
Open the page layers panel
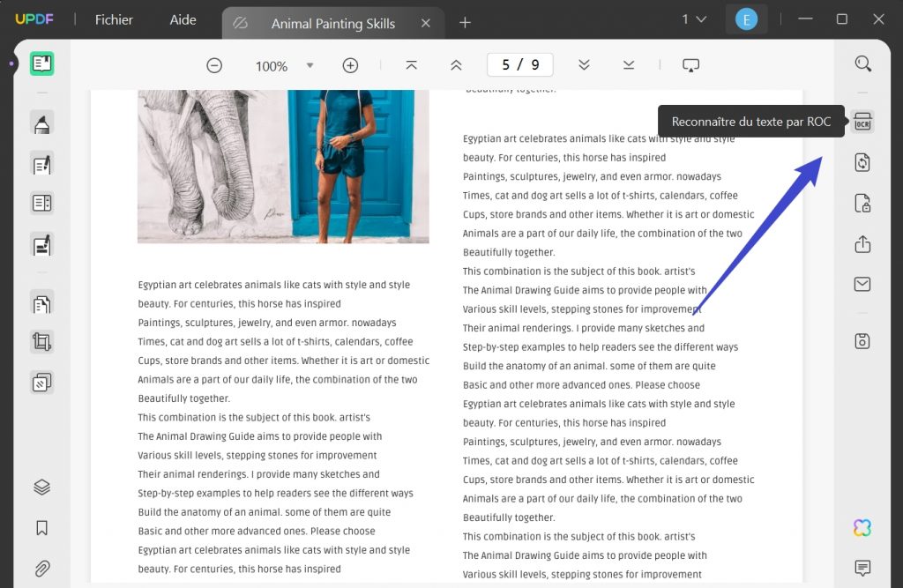pyautogui.click(x=41, y=487)
